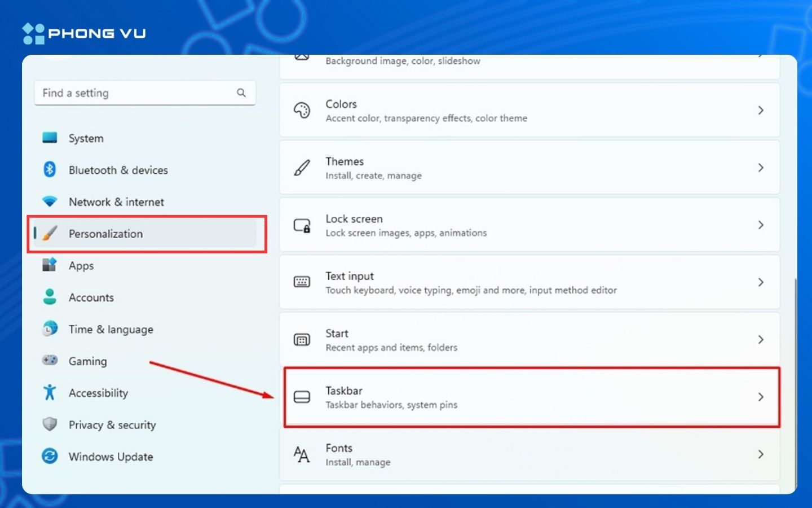Image resolution: width=812 pixels, height=508 pixels.
Task: Click the Themes paintbrush icon
Action: tap(303, 167)
